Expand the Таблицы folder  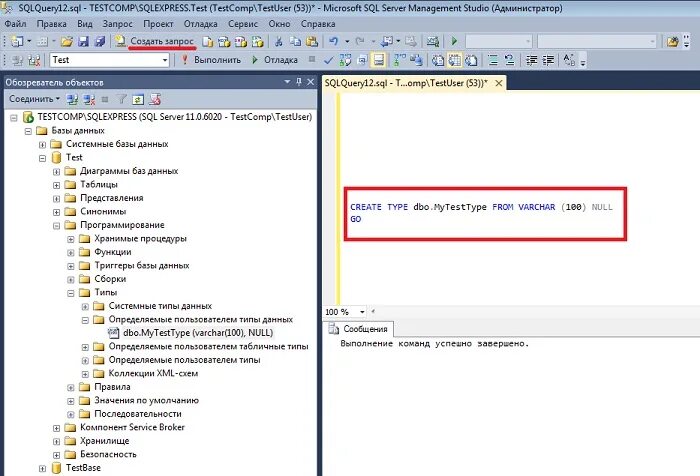click(57, 185)
